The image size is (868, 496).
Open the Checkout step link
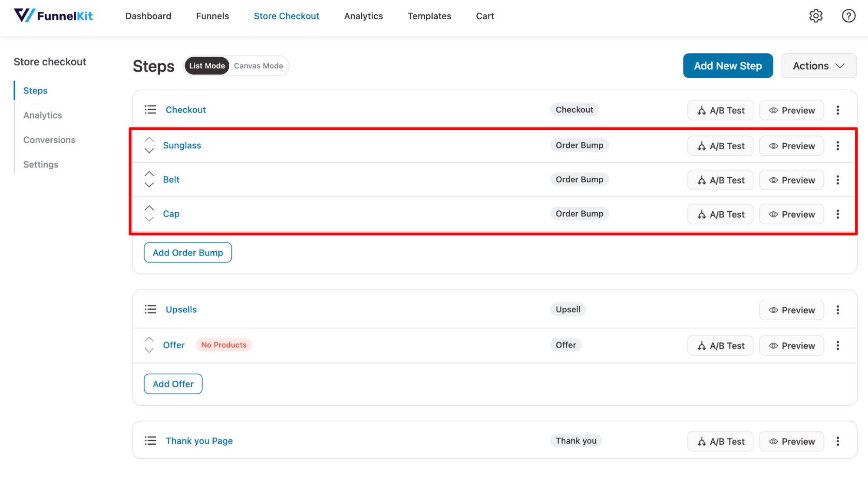pos(186,110)
